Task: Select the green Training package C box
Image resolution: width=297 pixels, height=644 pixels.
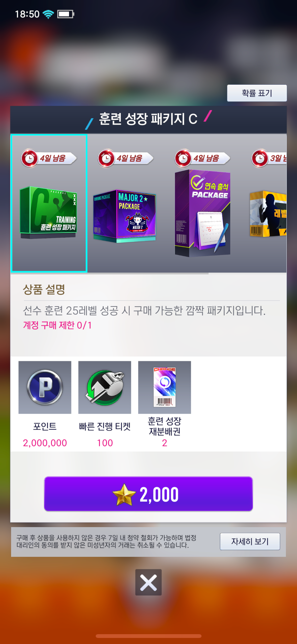Action: click(49, 212)
